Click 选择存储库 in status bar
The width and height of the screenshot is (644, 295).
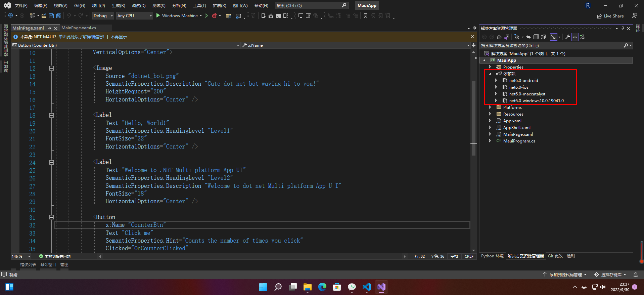click(x=610, y=275)
